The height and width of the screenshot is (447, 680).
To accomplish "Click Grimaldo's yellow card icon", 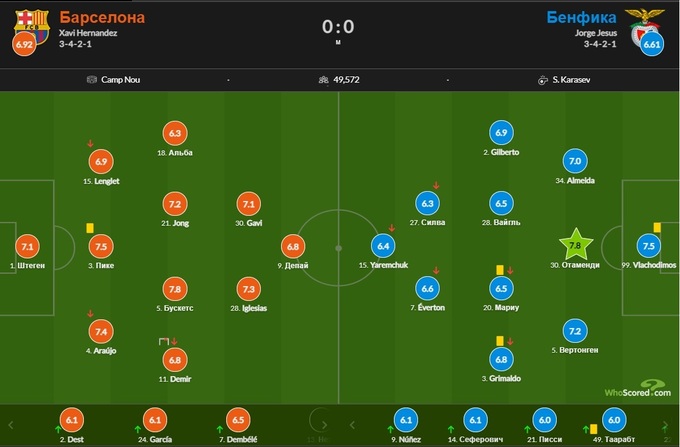I will tap(497, 340).
